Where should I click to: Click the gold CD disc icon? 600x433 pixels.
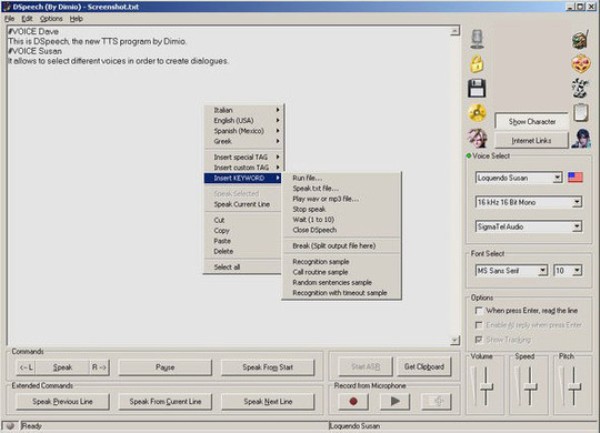pyautogui.click(x=477, y=113)
